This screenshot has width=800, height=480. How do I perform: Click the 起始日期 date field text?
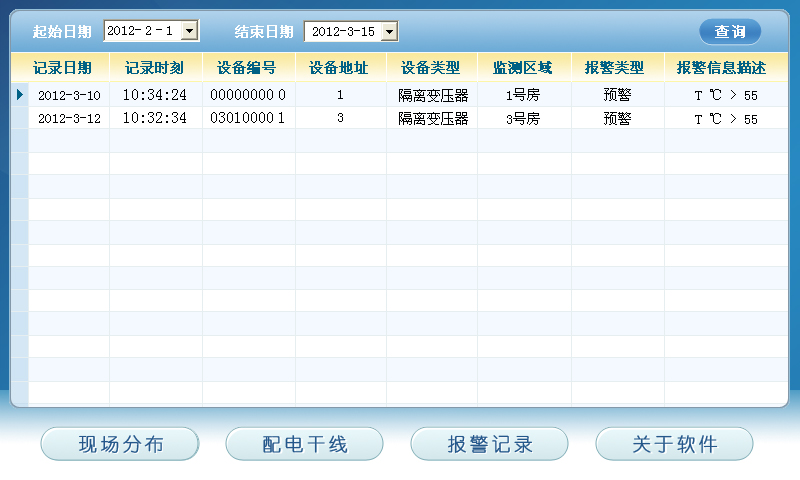(141, 31)
